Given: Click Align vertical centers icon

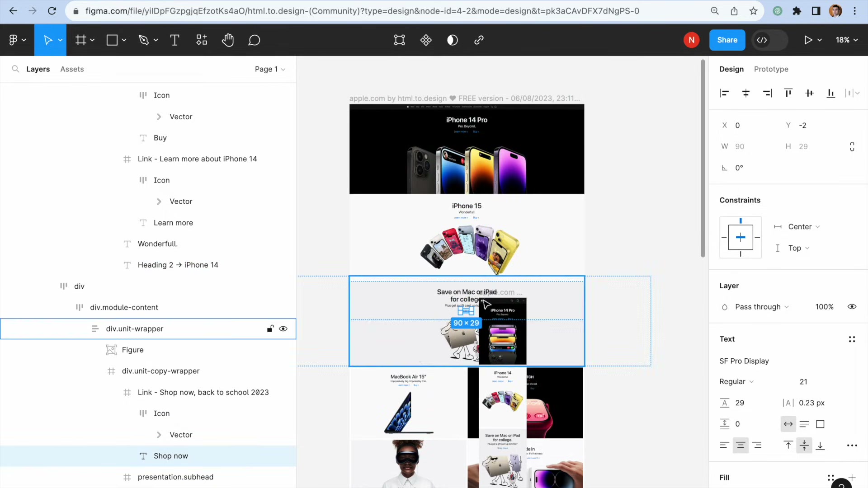Looking at the screenshot, I should click(x=810, y=93).
